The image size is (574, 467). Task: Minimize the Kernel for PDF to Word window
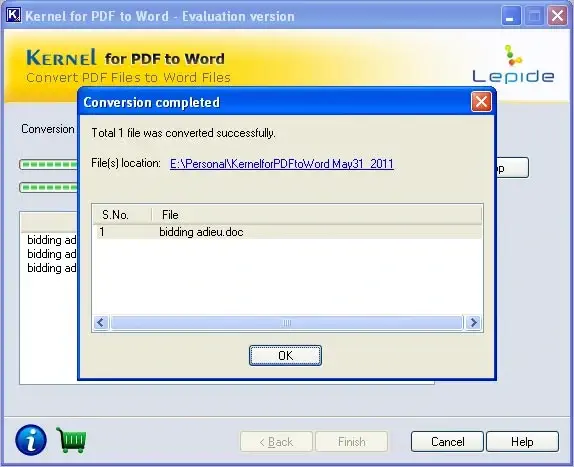coord(510,16)
